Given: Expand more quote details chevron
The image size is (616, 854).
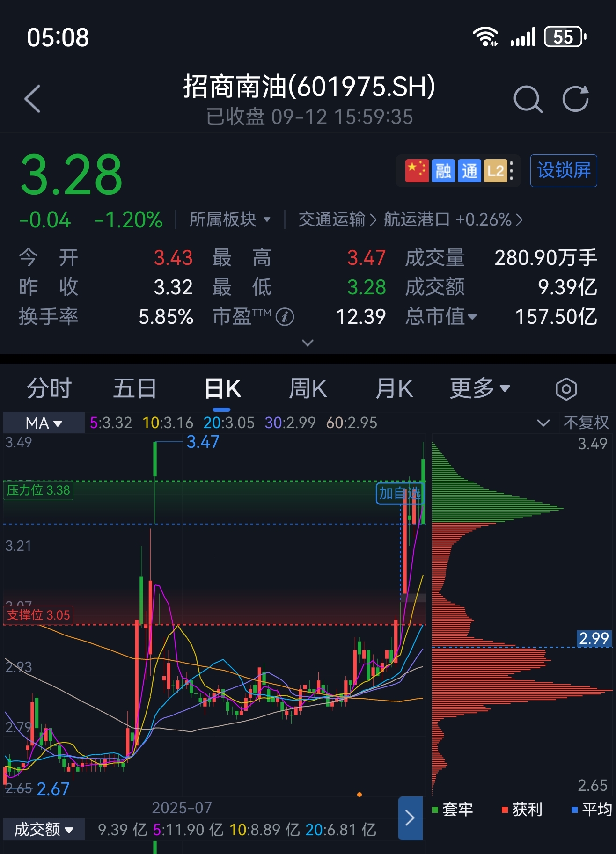Looking at the screenshot, I should point(308,343).
